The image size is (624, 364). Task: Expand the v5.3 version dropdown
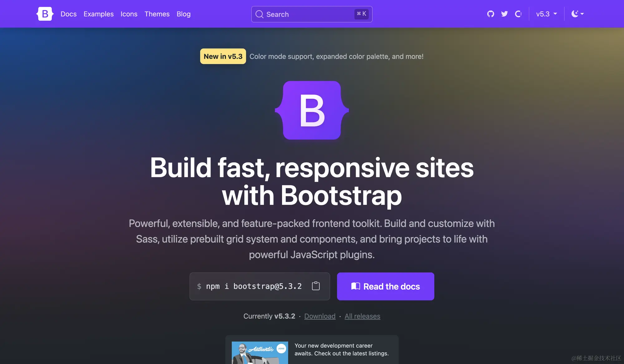click(546, 14)
